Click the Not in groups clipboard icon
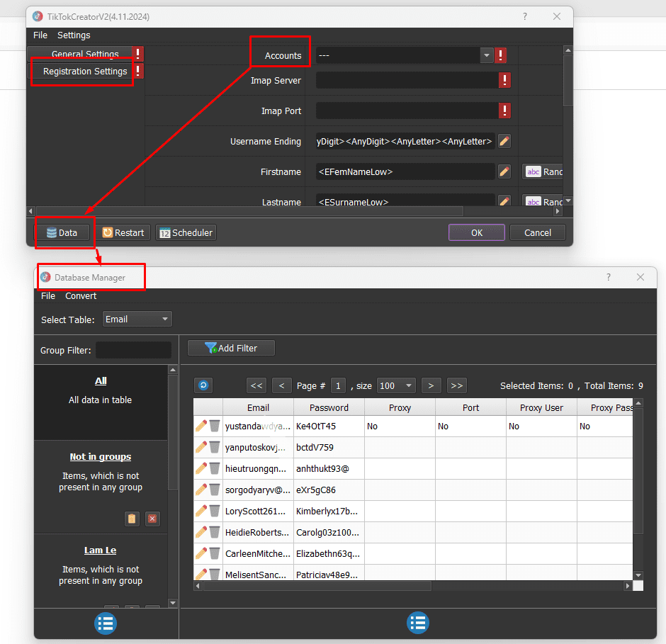Image resolution: width=666 pixels, height=644 pixels. coord(132,519)
